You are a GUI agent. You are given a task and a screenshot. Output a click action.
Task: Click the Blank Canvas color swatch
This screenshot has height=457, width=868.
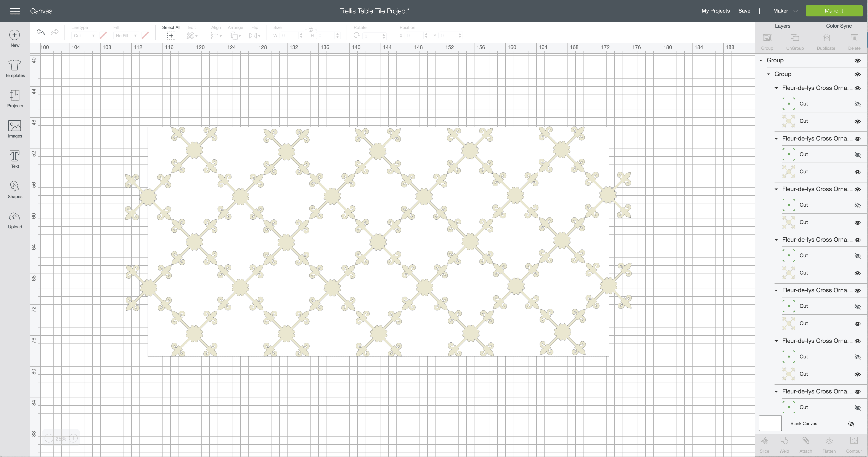770,423
